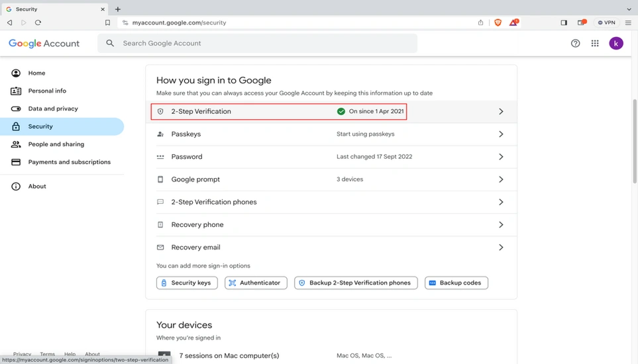Image resolution: width=638 pixels, height=364 pixels.
Task: Click the browser forward arrow
Action: click(x=24, y=23)
